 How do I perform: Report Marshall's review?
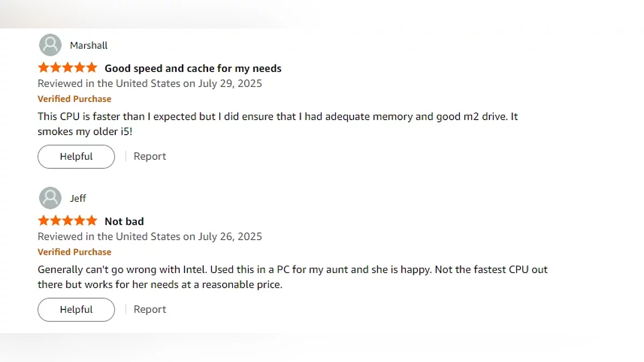pos(150,157)
